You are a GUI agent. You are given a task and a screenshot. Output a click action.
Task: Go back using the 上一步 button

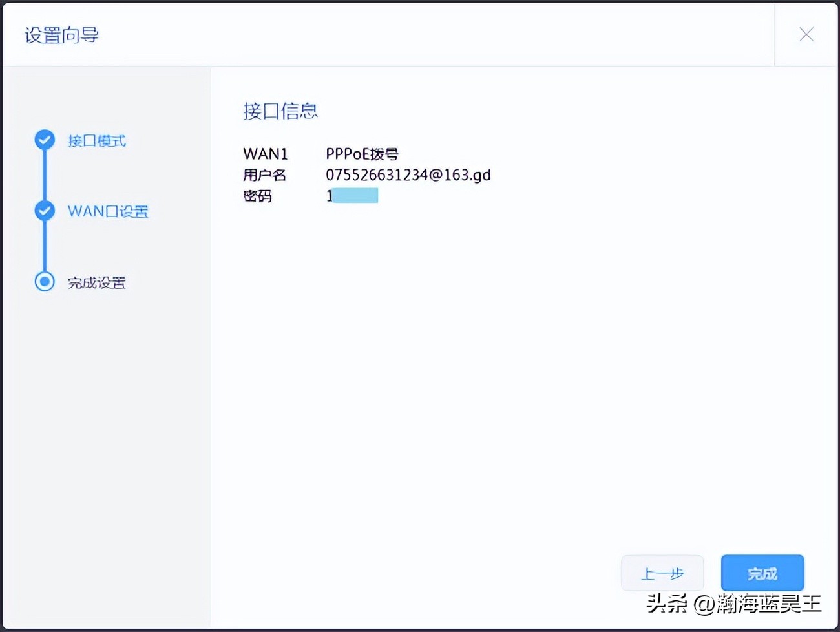[662, 573]
